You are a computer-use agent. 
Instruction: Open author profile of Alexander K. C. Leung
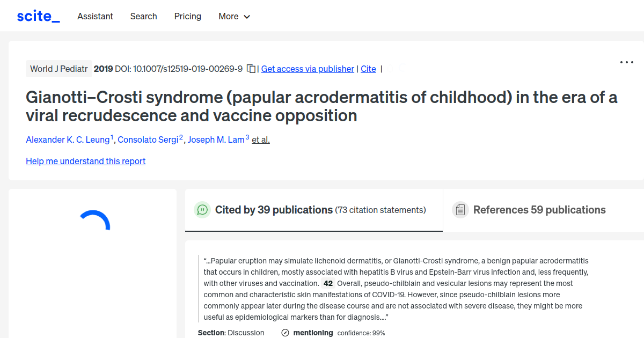[68, 139]
